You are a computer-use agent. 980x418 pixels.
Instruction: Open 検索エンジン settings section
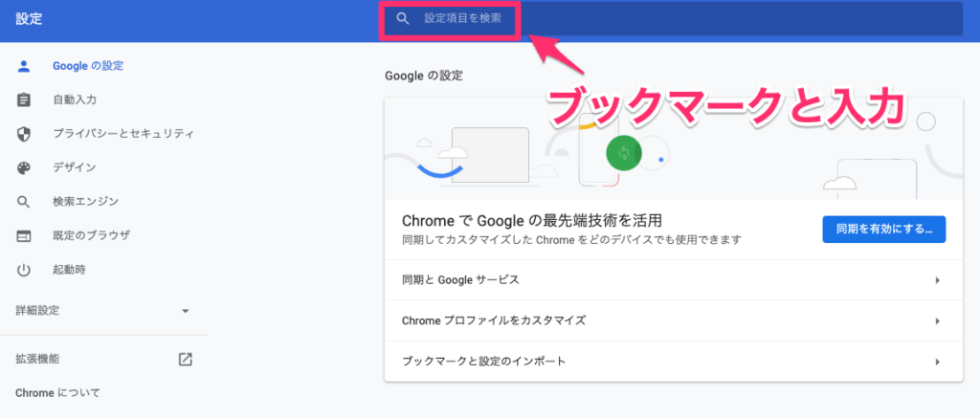[x=86, y=202]
